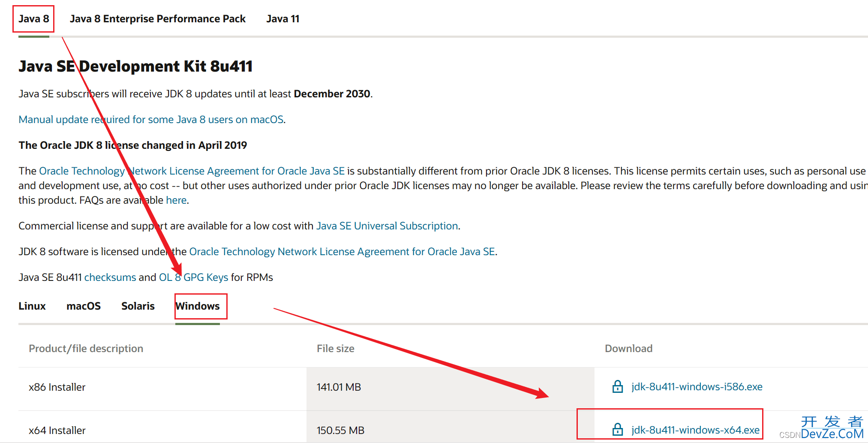Viewport: 868px width, 443px height.
Task: Open license agreement link after 'licensed under the'
Action: [342, 251]
